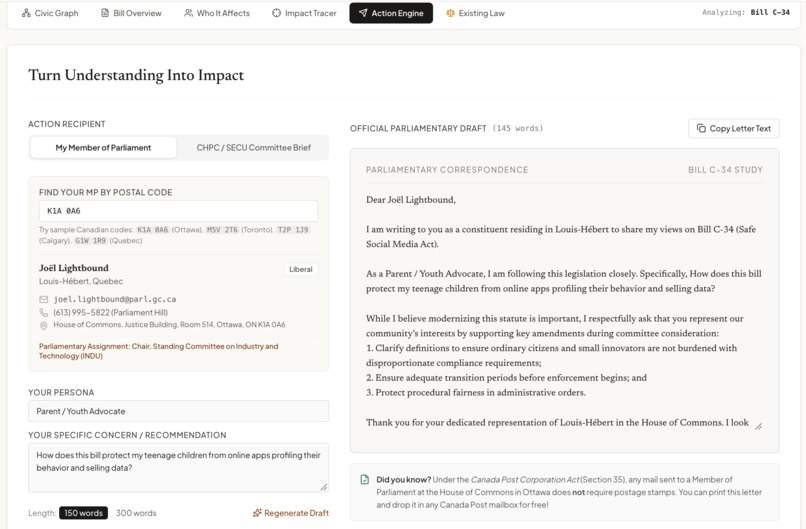Screen dimensions: 806x529
Task: Click the Joël Lightbound name heading
Action: pyautogui.click(x=74, y=268)
